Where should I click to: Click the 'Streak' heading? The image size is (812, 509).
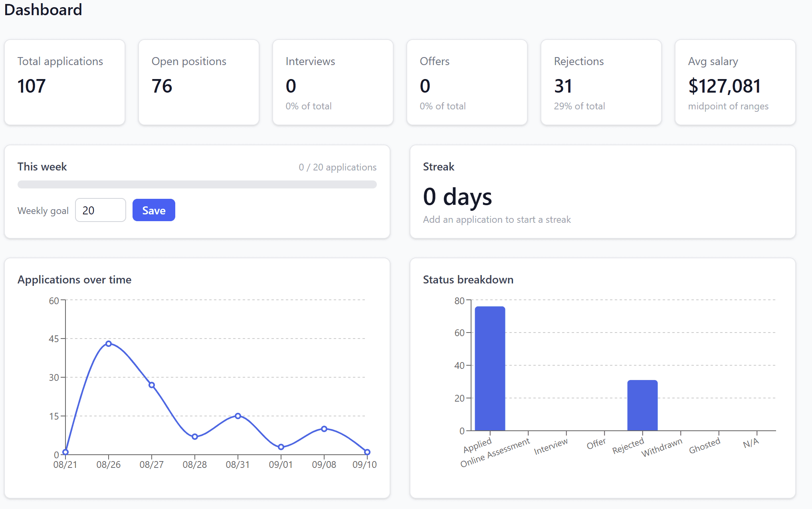click(439, 166)
